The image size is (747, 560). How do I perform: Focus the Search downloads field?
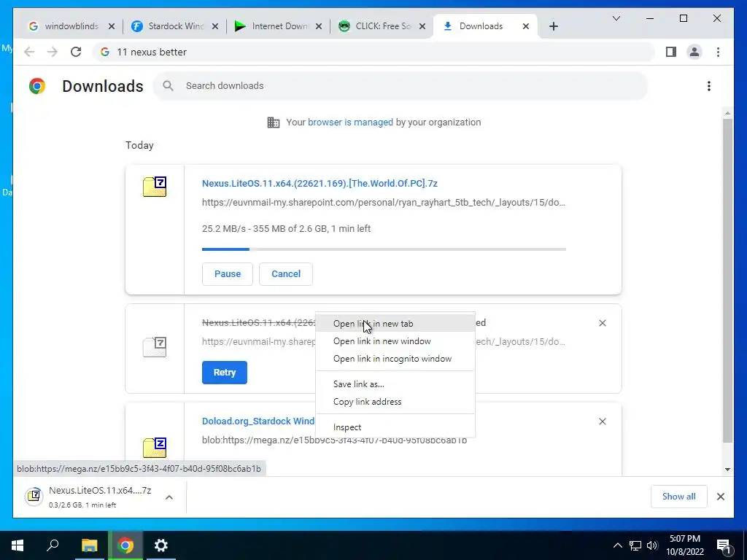point(400,86)
